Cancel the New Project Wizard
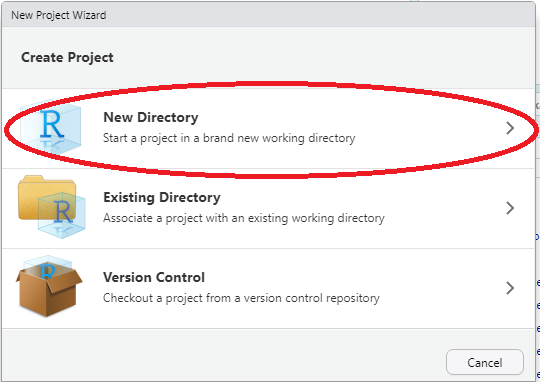Viewport: 540px width, 382px height. [x=485, y=362]
